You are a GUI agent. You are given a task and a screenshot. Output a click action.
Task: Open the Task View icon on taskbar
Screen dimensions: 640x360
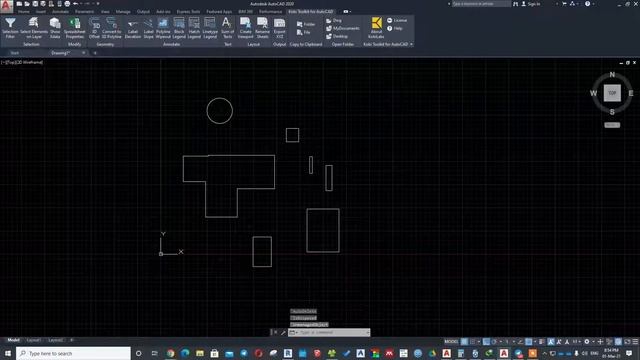pos(154,353)
